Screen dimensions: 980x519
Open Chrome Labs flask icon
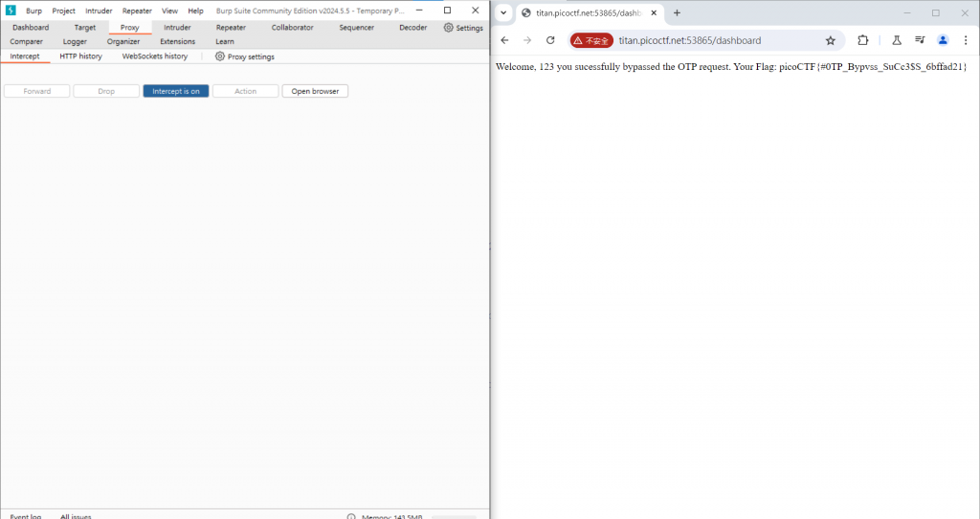tap(896, 40)
